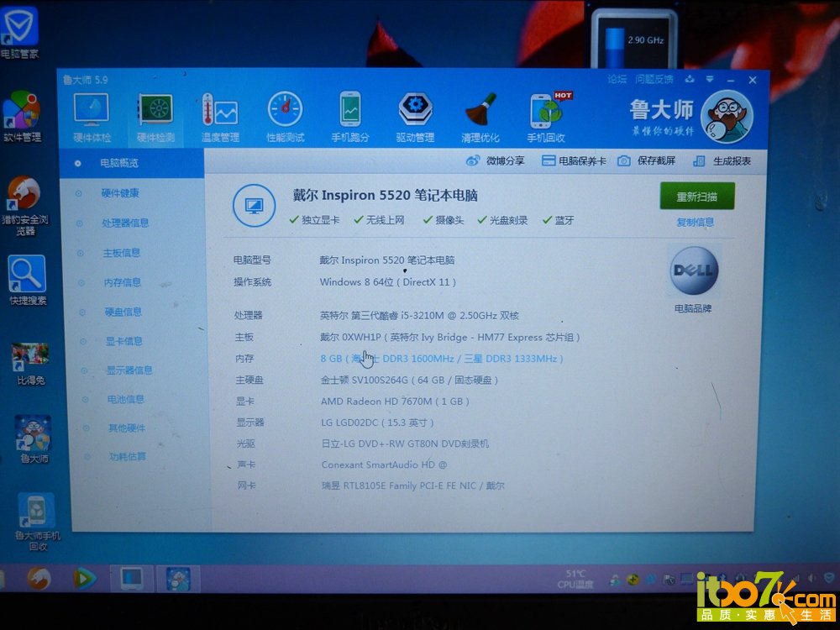840x630 pixels.
Task: Open 其他硬件 other hardware
Action: pos(127,428)
